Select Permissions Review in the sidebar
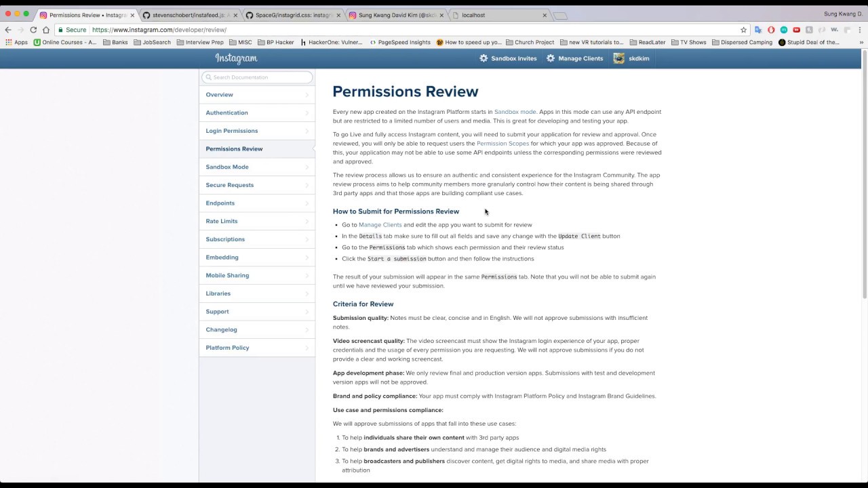Screen dimensions: 868x488 pos(257,148)
